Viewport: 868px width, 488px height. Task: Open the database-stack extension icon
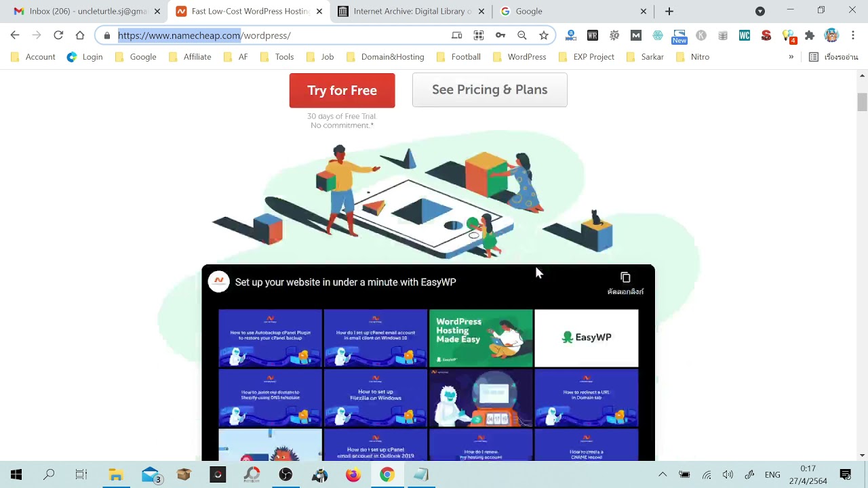pos(723,35)
